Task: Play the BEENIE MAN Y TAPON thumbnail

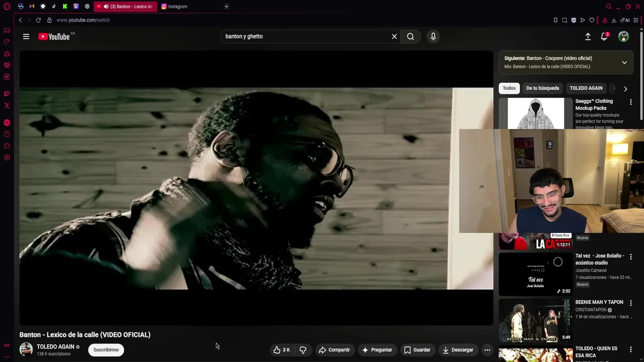Action: 535,320
